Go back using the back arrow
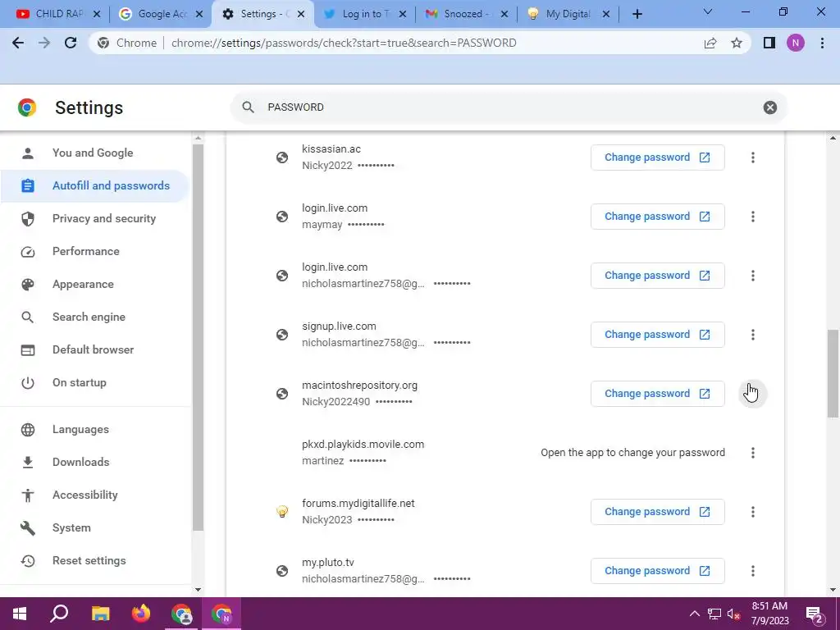The image size is (840, 630). coord(18,43)
